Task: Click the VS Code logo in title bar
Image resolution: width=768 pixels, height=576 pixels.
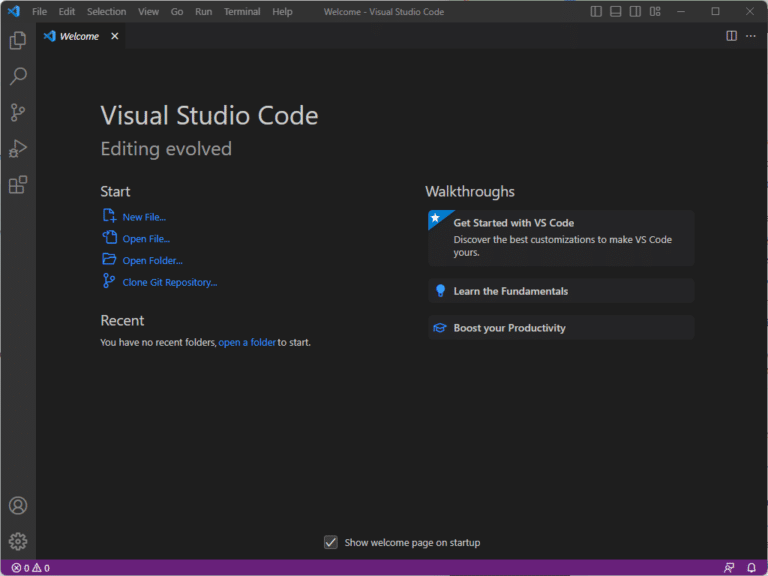Action: [x=14, y=11]
